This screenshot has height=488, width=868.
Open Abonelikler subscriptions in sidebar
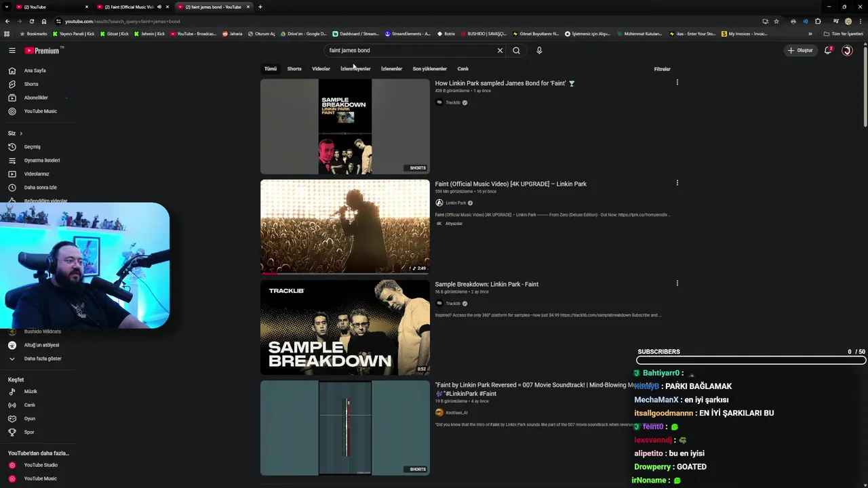pos(36,98)
